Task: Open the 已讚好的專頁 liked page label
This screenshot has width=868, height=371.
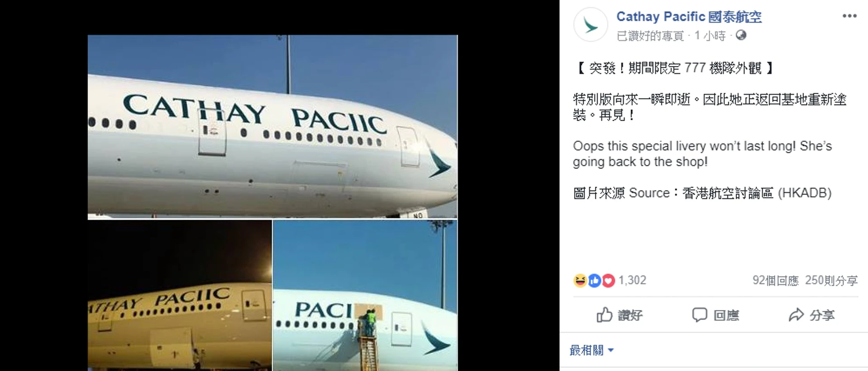Action: tap(650, 36)
